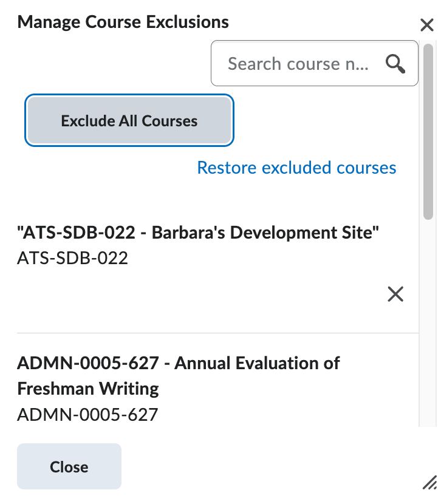Select the ATS-SDB-022 course entry
The image size is (441, 504).
tap(197, 233)
